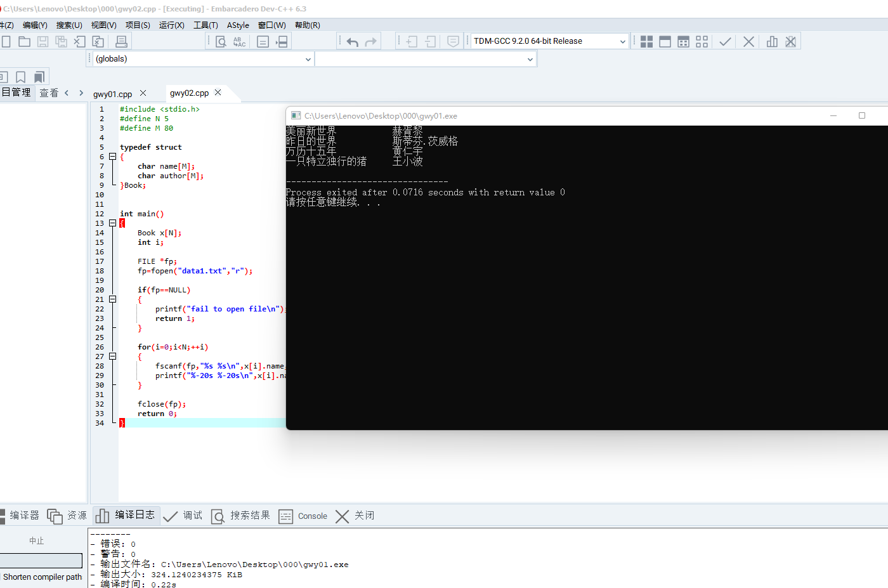
Task: Select the 编译日志 bottom tab
Action: [x=126, y=515]
